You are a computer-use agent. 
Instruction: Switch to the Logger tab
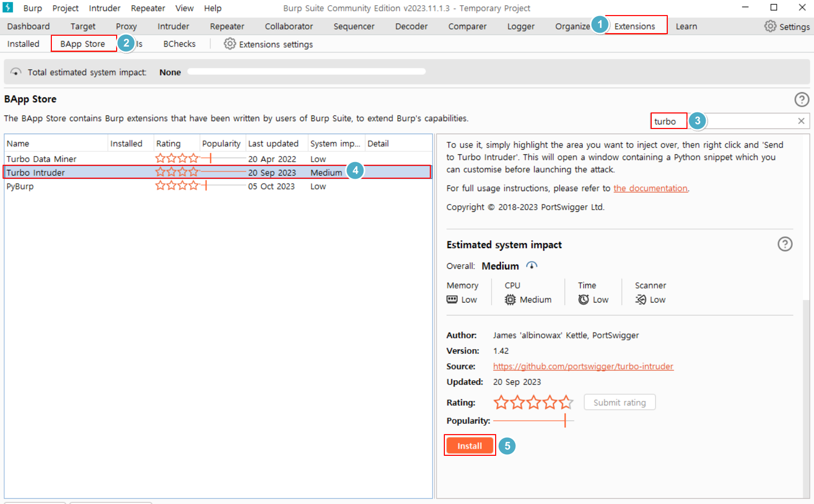click(x=521, y=26)
